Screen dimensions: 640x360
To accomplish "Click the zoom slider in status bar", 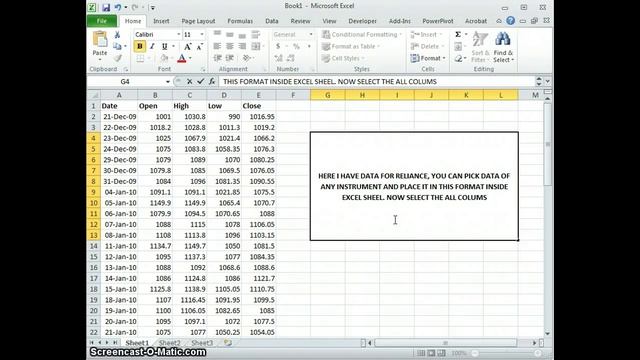I will [x=506, y=353].
